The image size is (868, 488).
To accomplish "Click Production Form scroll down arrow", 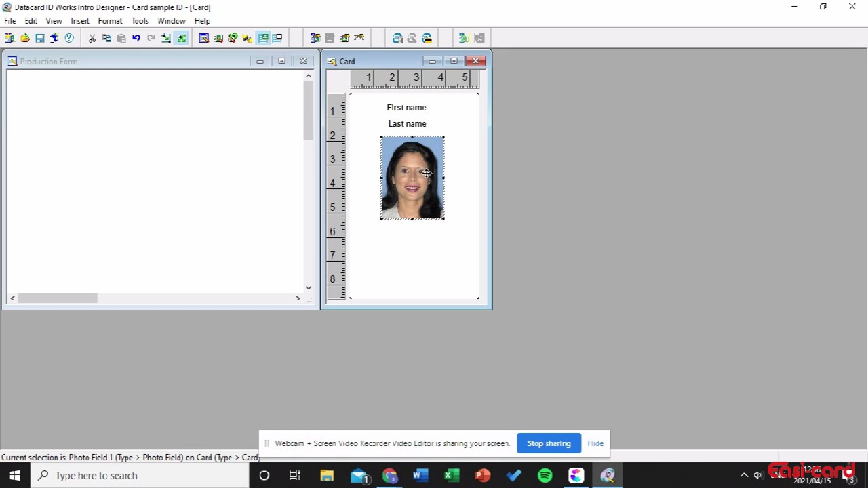I will (309, 287).
